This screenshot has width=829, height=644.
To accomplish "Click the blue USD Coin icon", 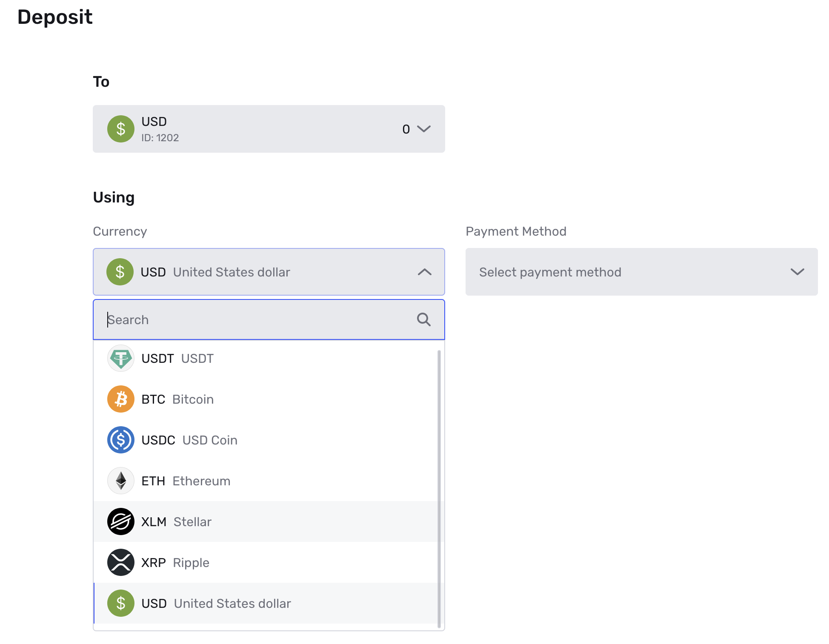I will coord(121,440).
